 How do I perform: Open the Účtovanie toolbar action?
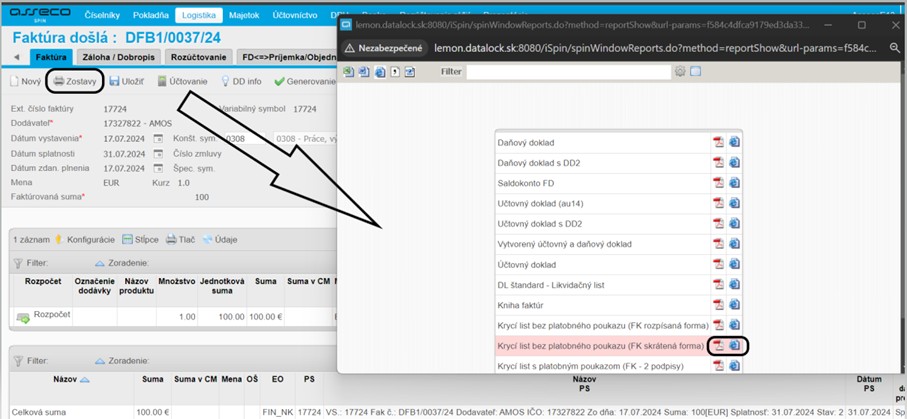(182, 81)
